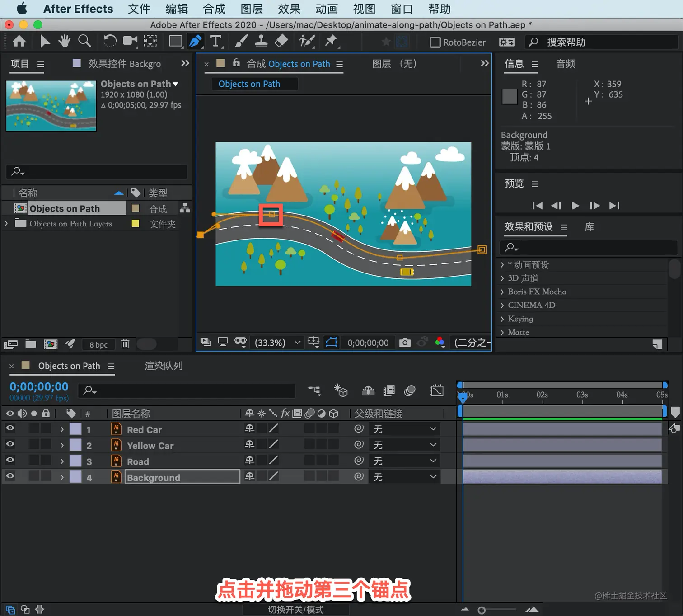
Task: Jump to first frame in preview
Action: 537,206
